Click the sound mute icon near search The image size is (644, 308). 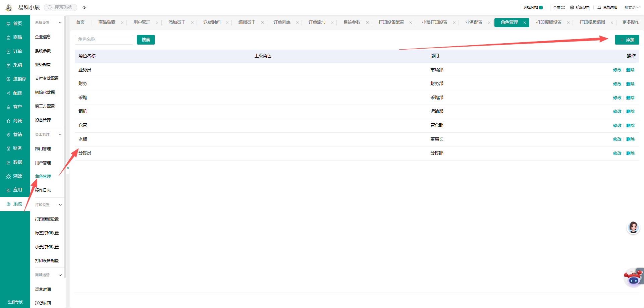(x=85, y=7)
